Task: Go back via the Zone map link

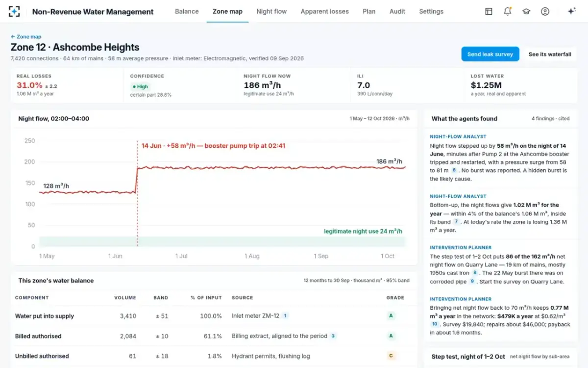Action: click(x=26, y=37)
